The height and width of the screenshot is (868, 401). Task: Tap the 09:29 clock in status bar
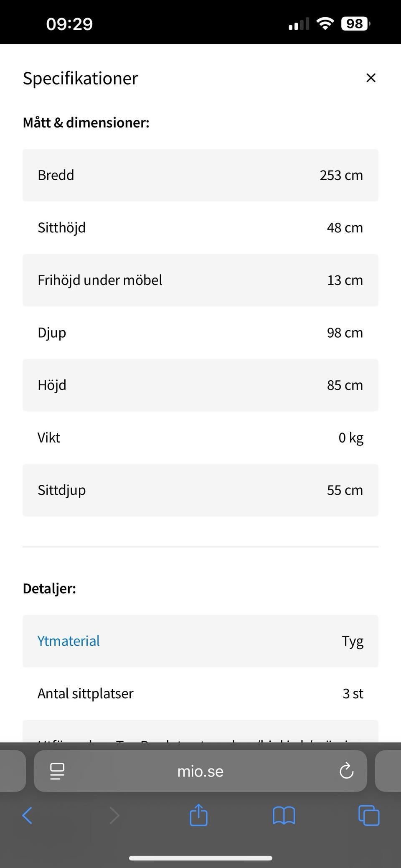pyautogui.click(x=69, y=24)
